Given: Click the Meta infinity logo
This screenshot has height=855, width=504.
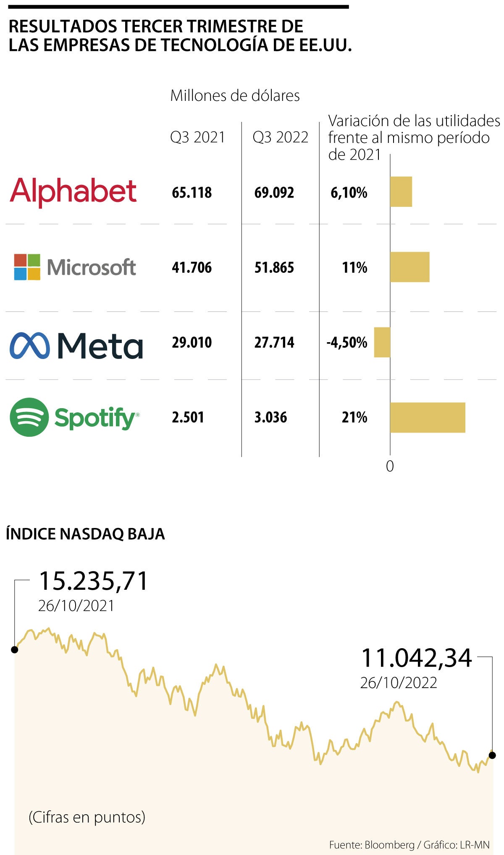Looking at the screenshot, I should click(x=29, y=346).
